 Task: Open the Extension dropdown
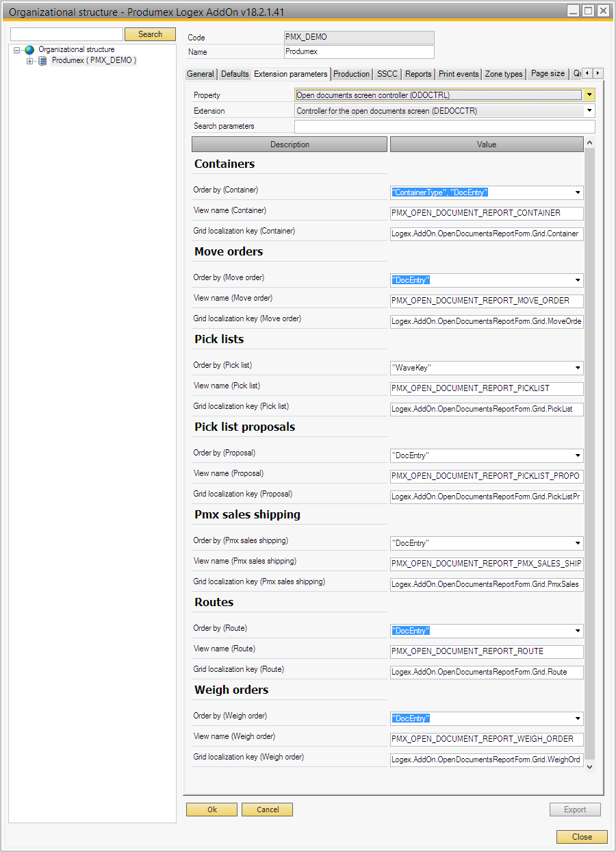(x=589, y=110)
